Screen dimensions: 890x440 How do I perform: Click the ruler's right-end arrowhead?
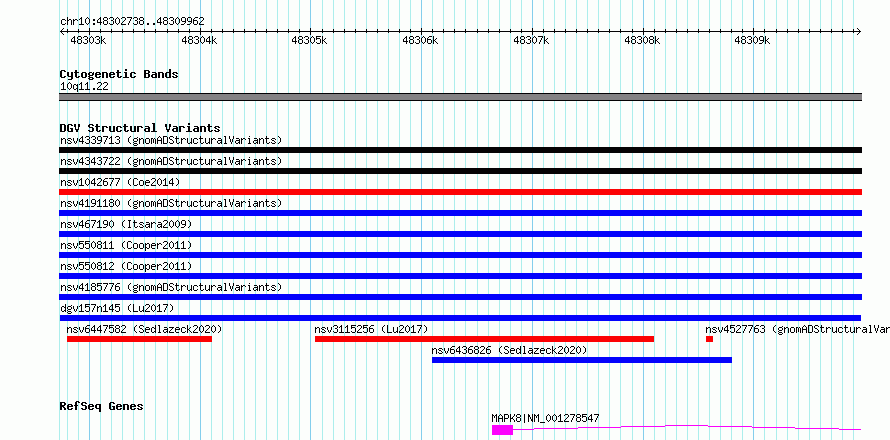point(858,31)
